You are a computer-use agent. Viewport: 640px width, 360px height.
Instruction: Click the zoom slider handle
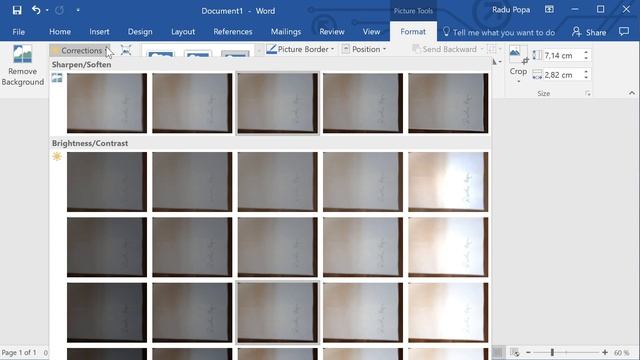[552, 352]
